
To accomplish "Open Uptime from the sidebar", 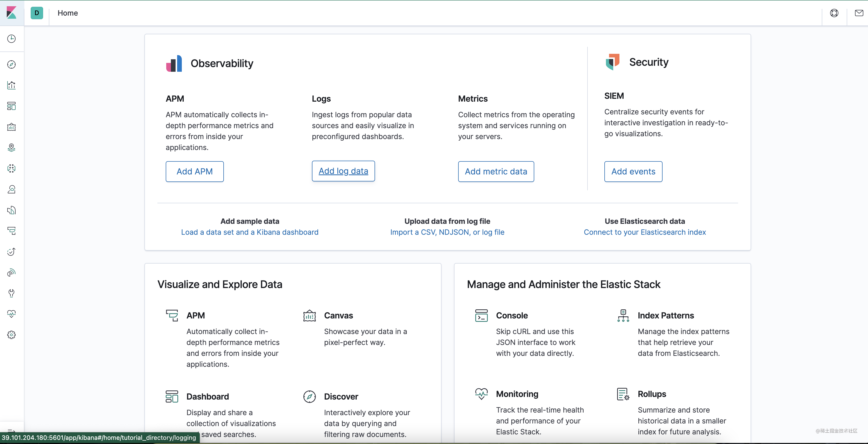I will [x=11, y=251].
